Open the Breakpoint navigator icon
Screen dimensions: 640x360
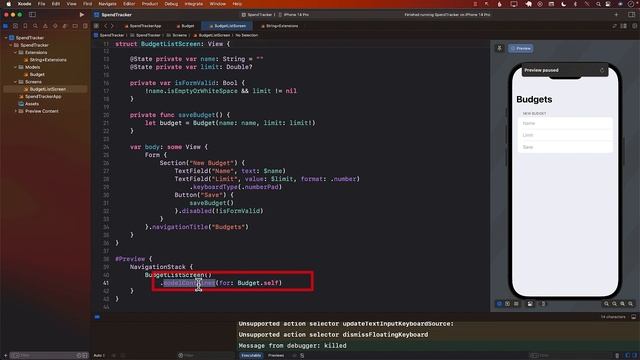tap(75, 26)
